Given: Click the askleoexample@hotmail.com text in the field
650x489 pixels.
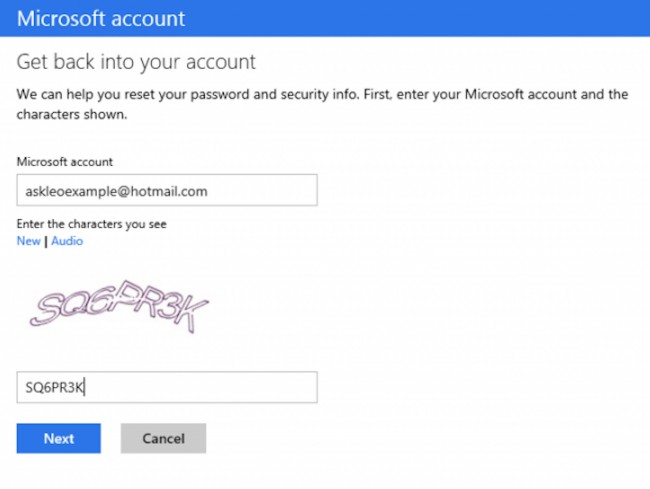Looking at the screenshot, I should pos(116,190).
